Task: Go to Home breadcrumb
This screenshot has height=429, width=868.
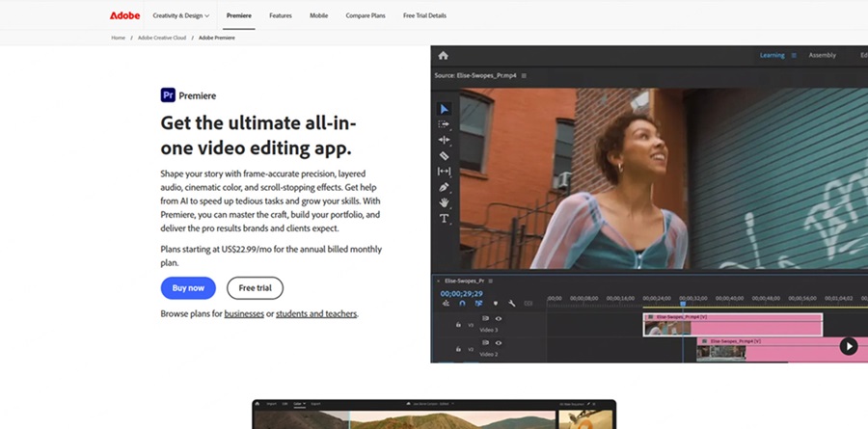Action: click(119, 38)
